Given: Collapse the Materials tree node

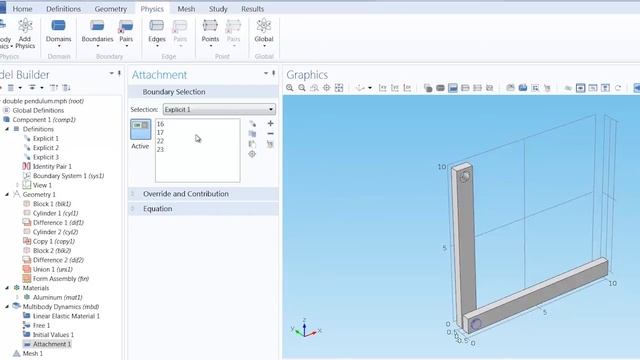Looking at the screenshot, I should [7, 288].
